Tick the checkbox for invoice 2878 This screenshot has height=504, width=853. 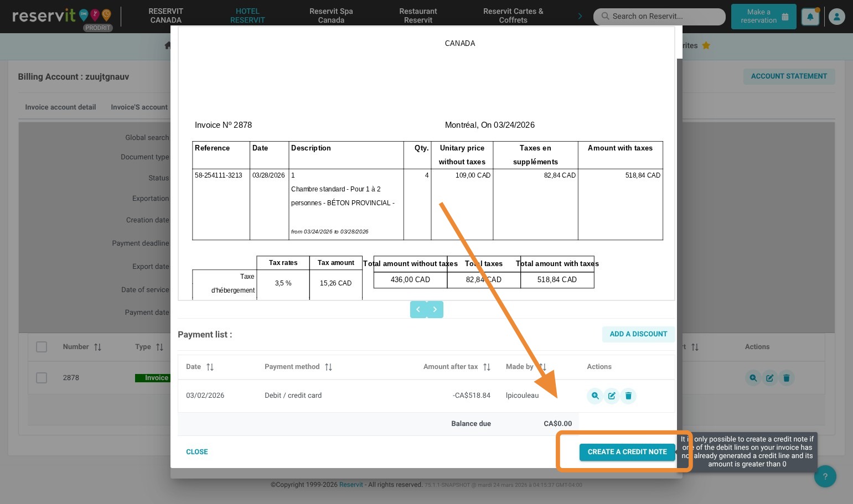click(42, 378)
